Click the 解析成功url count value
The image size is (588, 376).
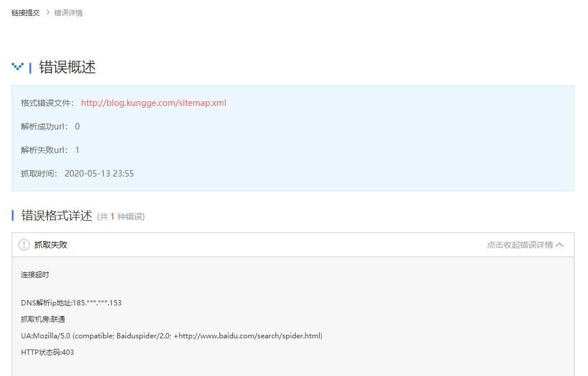(x=77, y=126)
